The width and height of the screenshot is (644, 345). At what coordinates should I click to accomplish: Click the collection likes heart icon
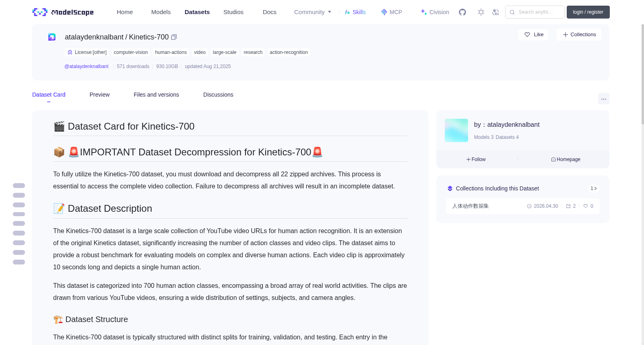coord(586,206)
